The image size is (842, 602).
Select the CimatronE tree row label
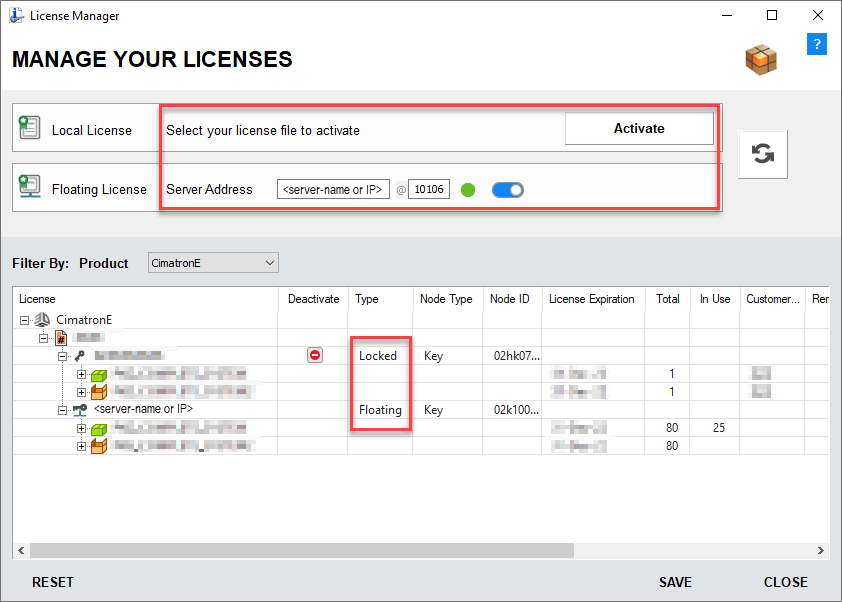(x=84, y=320)
